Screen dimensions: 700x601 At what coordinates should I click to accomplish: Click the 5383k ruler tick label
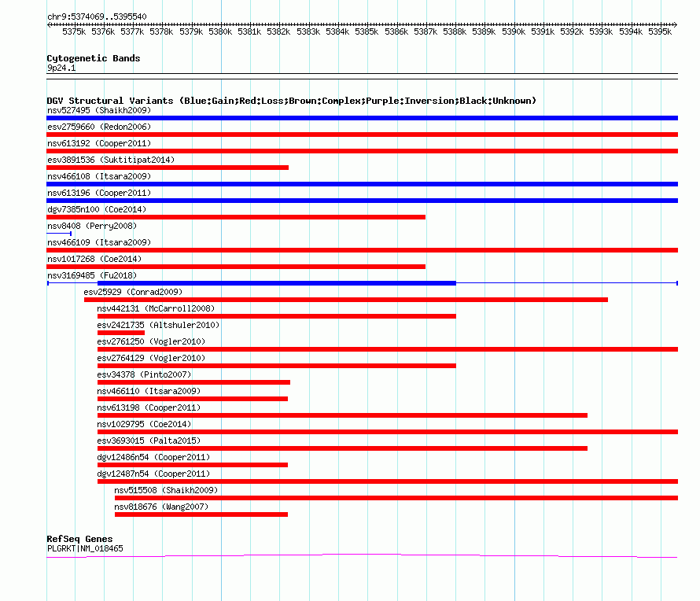308,31
